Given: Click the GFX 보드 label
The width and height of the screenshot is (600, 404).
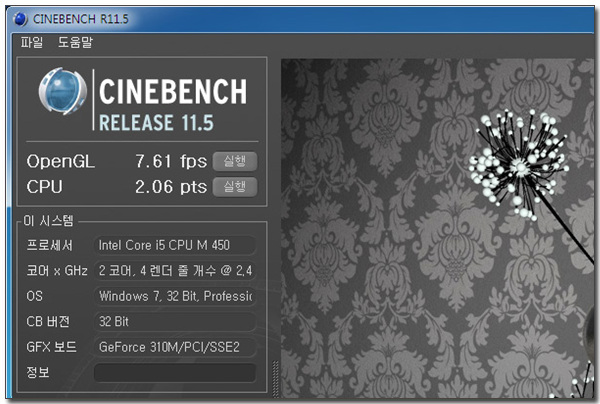Looking at the screenshot, I should click(x=51, y=347).
